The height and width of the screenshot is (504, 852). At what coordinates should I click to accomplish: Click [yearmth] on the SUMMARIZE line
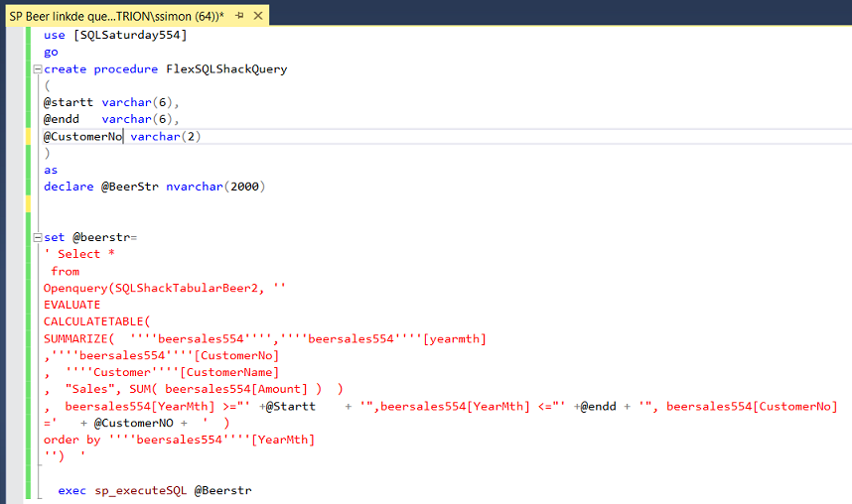[455, 339]
